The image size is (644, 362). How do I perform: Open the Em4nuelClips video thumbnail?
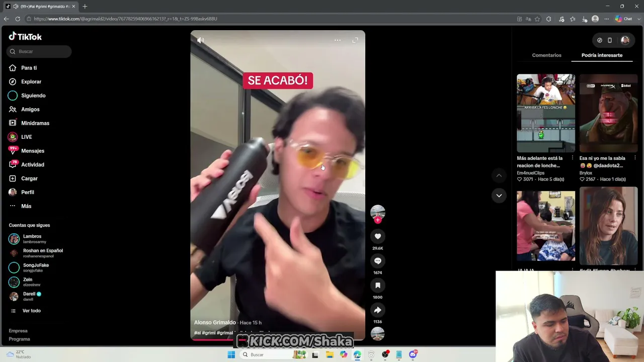[546, 113]
